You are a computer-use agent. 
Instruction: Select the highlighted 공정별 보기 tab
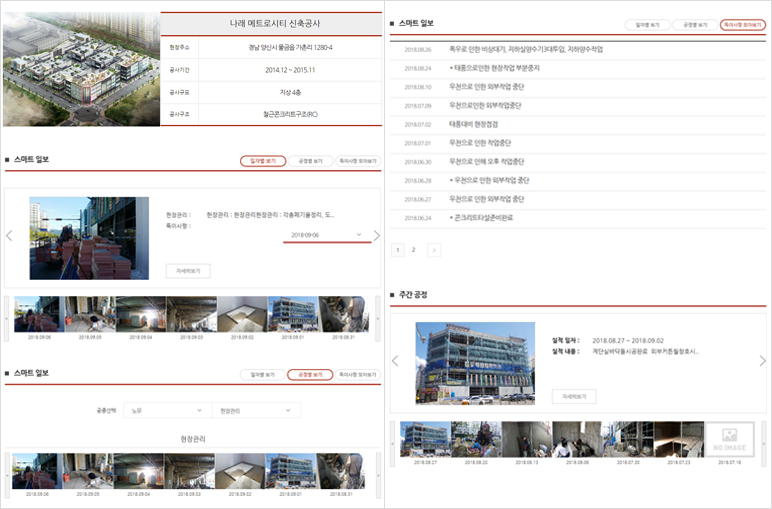(x=310, y=375)
